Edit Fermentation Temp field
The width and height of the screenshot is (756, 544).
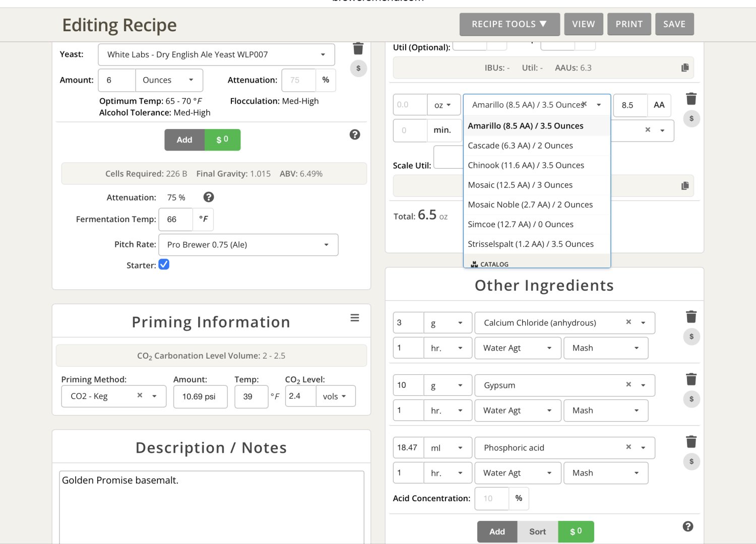175,219
